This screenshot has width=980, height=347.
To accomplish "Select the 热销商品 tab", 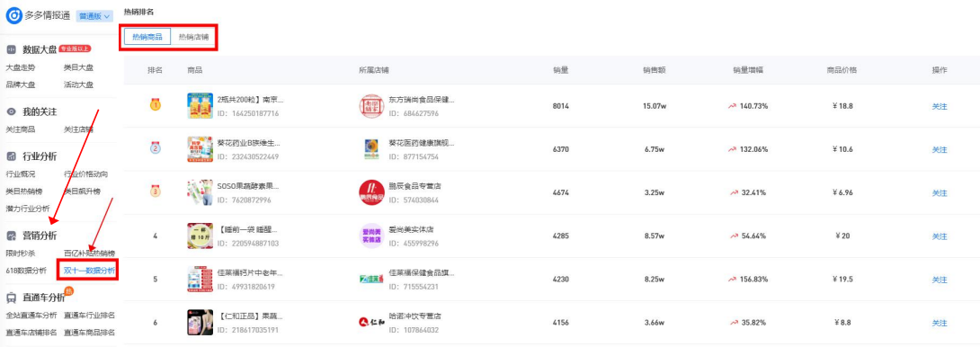I will pyautogui.click(x=147, y=38).
